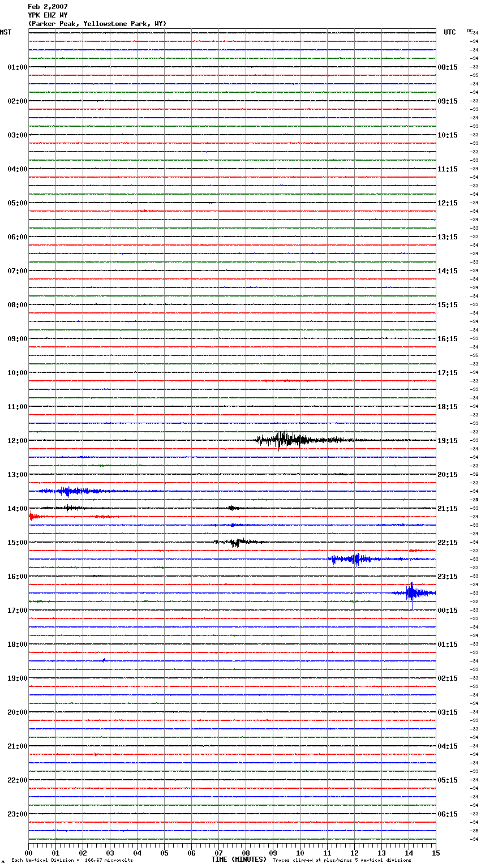Click the minute 15 label on the bottom axis
Screen dimensions: 481x868
coord(435,853)
